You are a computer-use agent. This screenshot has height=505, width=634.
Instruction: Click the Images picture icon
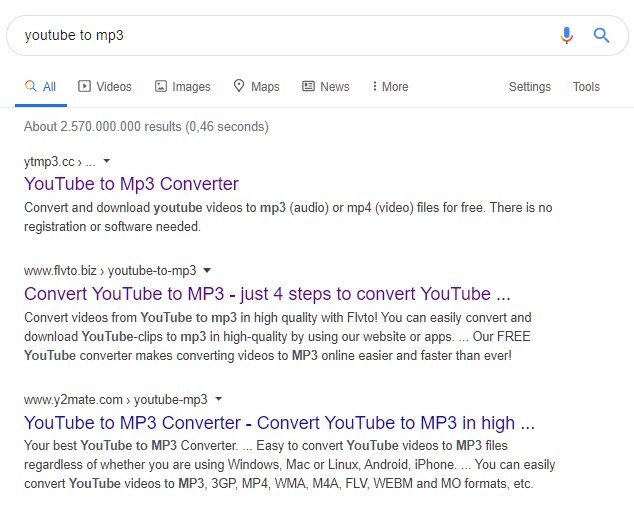tap(161, 86)
